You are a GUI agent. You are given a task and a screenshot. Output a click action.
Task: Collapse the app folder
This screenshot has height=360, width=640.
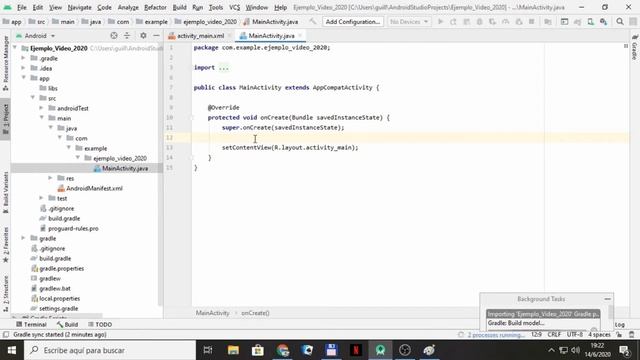click(24, 78)
